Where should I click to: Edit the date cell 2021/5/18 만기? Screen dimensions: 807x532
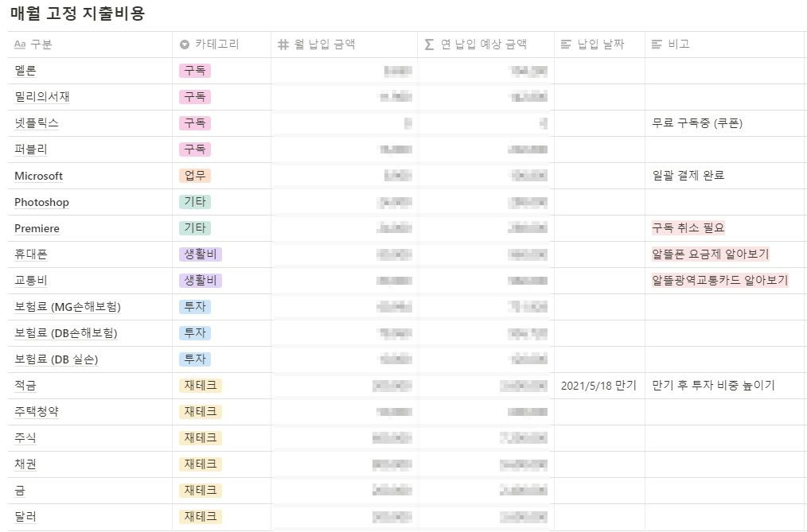(x=598, y=386)
